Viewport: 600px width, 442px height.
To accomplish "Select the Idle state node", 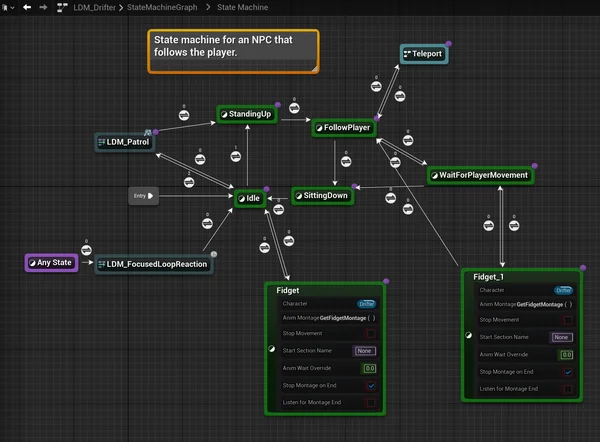I will tap(249, 198).
